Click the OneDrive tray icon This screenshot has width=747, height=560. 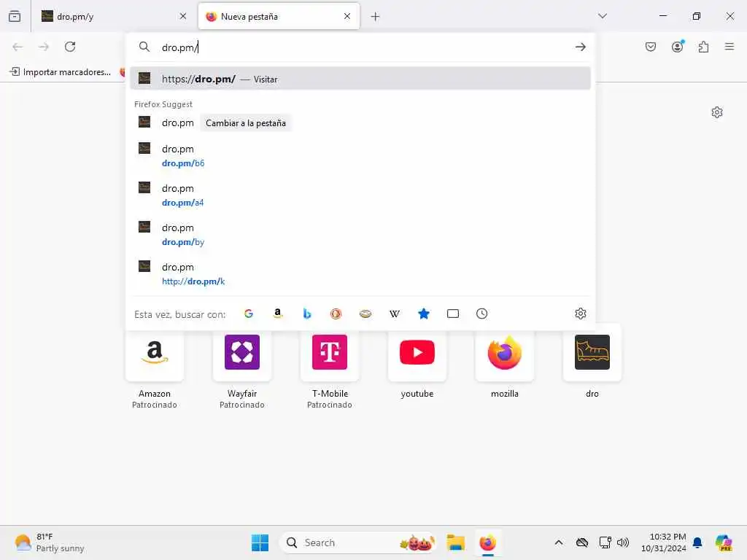(582, 542)
